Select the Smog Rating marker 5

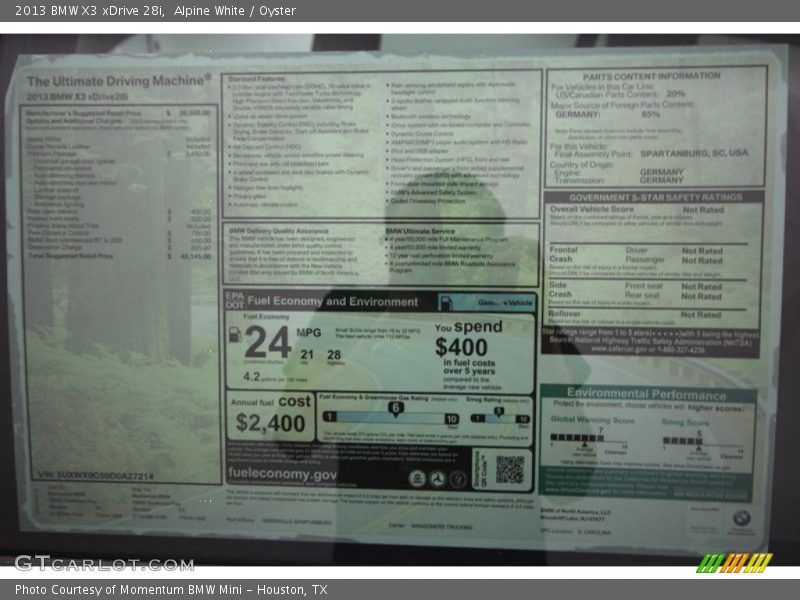pyautogui.click(x=498, y=411)
